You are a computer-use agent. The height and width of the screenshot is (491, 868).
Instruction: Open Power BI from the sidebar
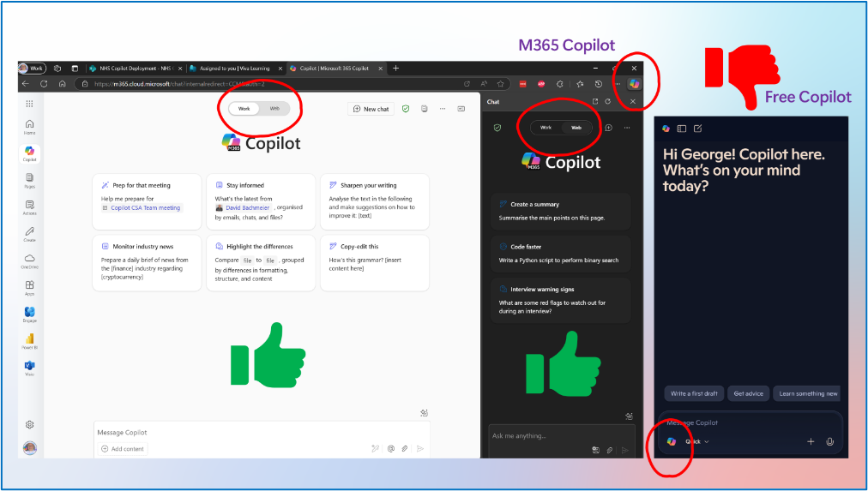[30, 340]
